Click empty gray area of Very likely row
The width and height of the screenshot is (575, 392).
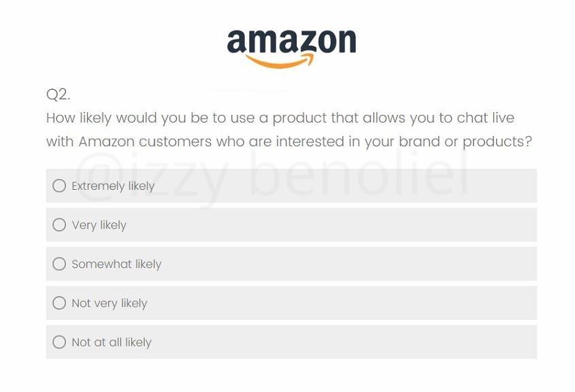coord(330,225)
